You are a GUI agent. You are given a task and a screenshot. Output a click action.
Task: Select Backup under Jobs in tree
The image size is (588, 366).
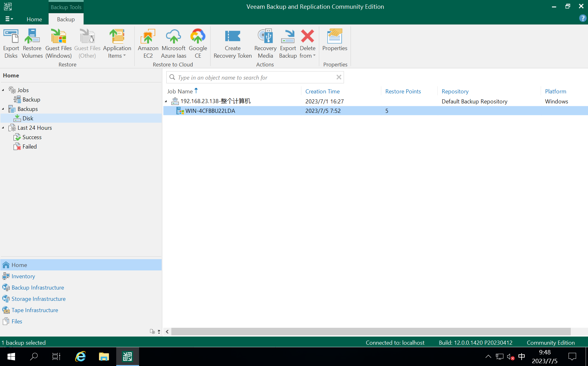click(31, 100)
